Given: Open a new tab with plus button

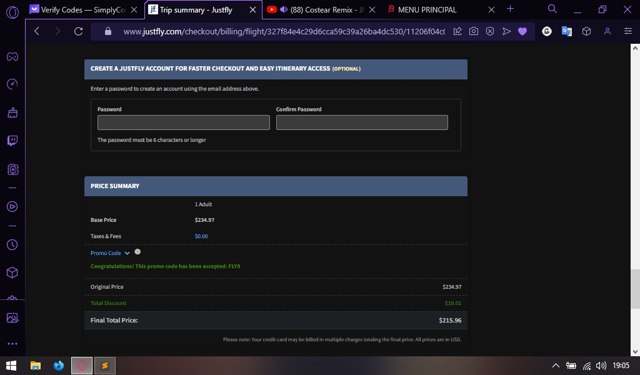Looking at the screenshot, I should pos(510,9).
